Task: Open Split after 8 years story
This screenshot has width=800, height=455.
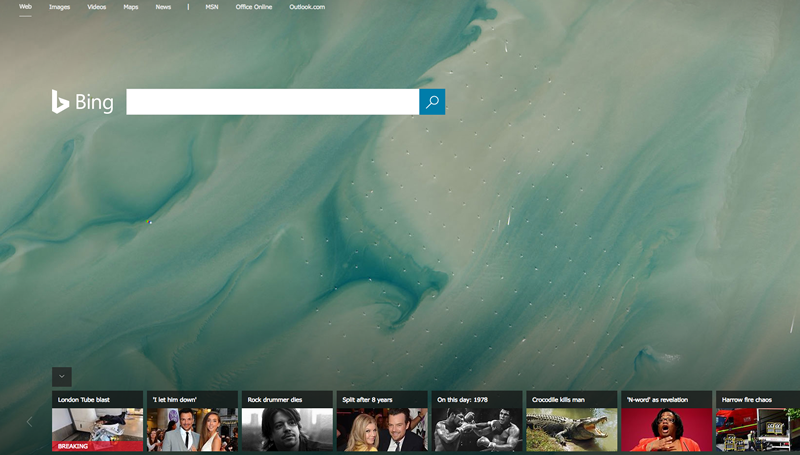Action: coord(382,422)
